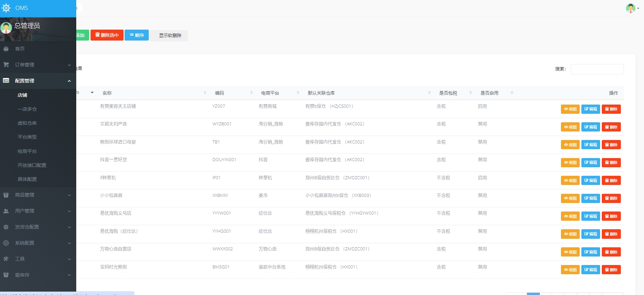
Task: Click the blue 顺序 button
Action: 136,35
